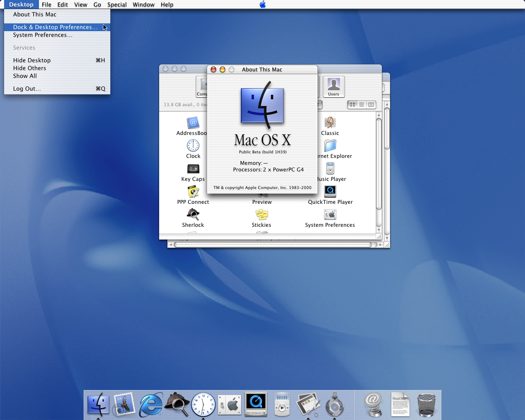This screenshot has height=420, width=525.
Task: Click the Grab scissors icon in Dock
Action: tap(308, 404)
